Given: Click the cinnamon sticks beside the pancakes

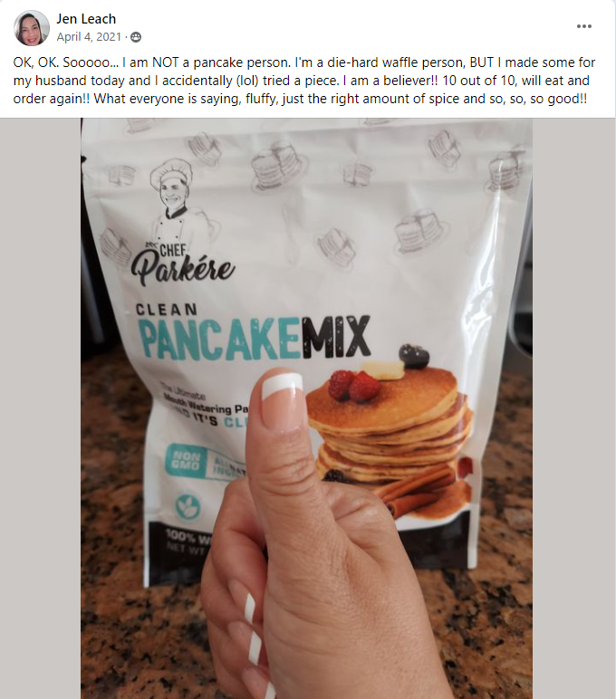Looking at the screenshot, I should pyautogui.click(x=415, y=490).
